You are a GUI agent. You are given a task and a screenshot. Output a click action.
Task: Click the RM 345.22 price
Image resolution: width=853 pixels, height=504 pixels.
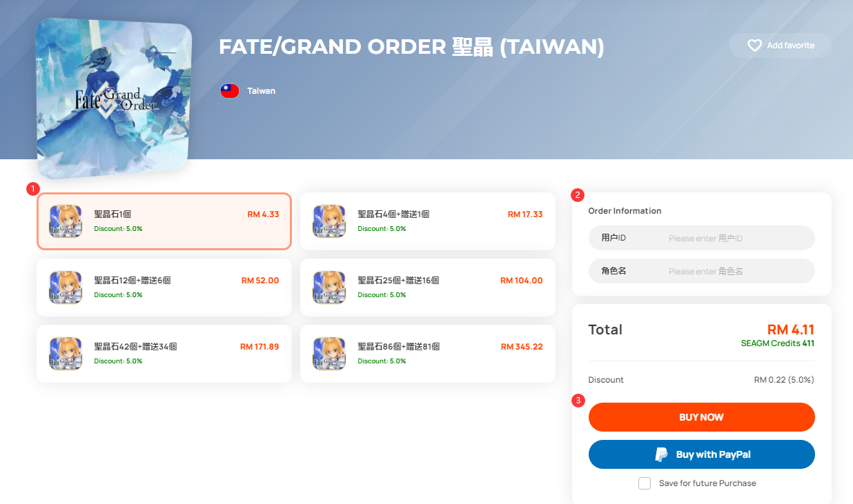point(522,347)
